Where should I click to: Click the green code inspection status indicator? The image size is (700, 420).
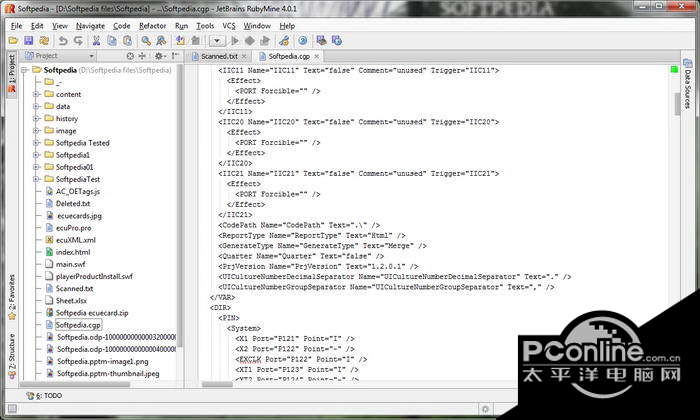coord(674,69)
